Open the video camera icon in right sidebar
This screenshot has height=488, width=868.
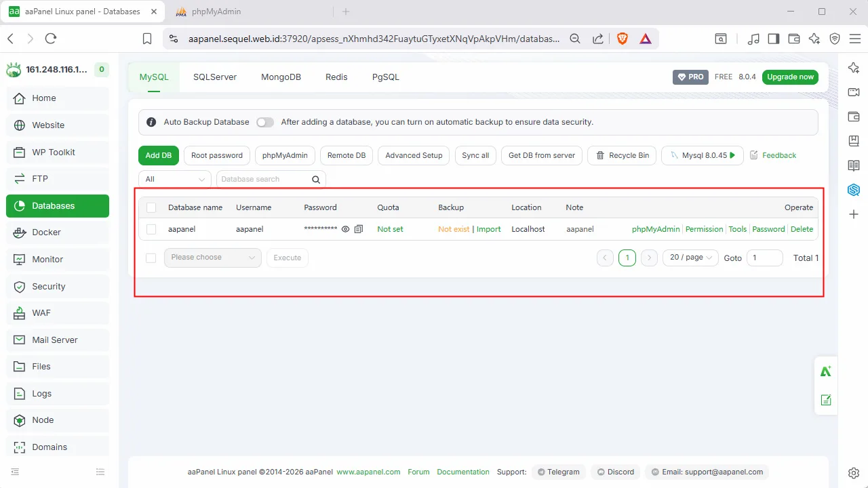pyautogui.click(x=854, y=92)
